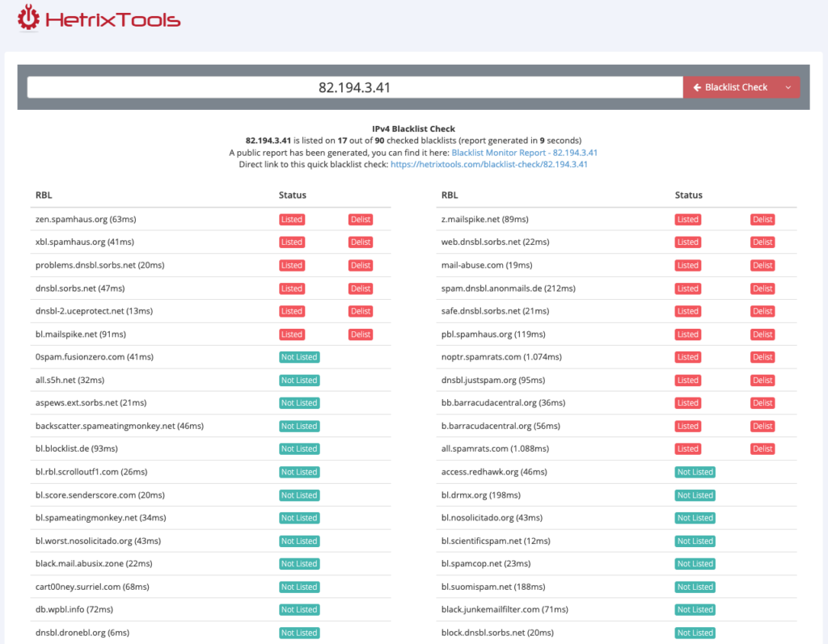Click the Listed badge for bl.mailspike.net
This screenshot has height=644, width=828.
click(x=292, y=335)
